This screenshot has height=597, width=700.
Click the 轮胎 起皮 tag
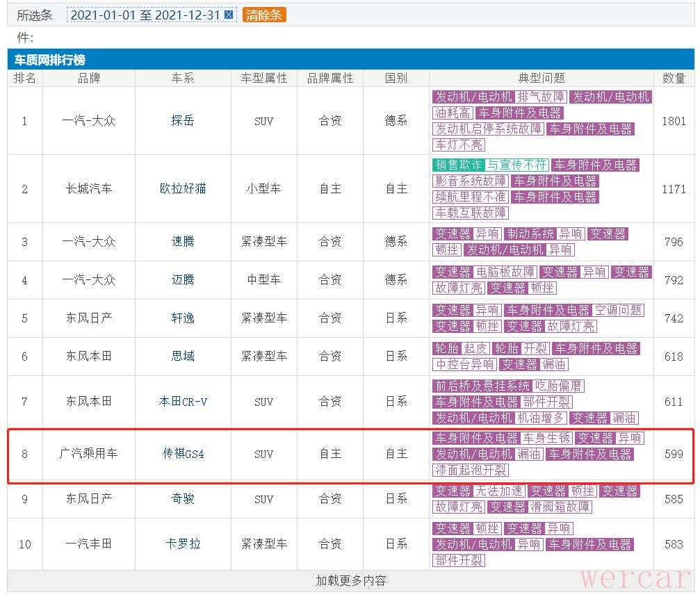click(x=462, y=348)
